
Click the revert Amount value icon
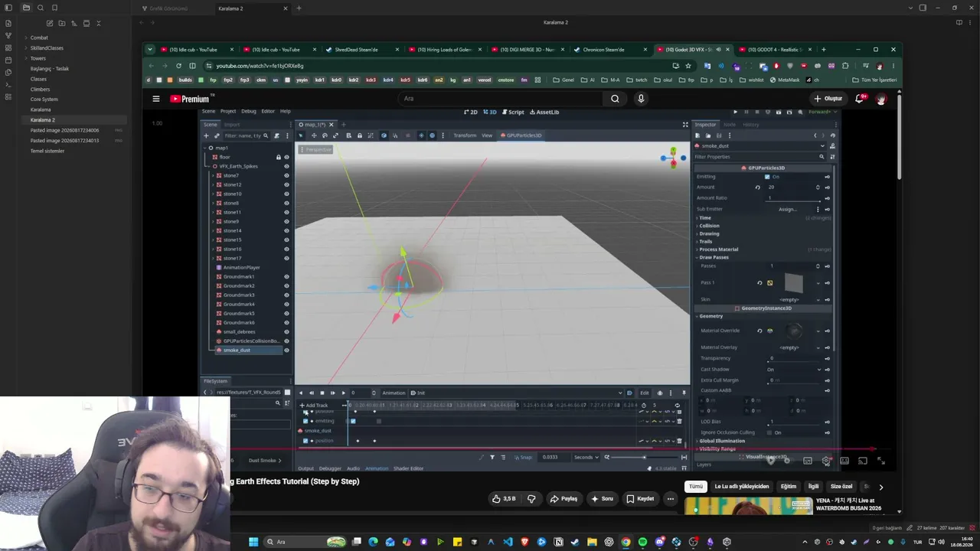[x=758, y=187]
